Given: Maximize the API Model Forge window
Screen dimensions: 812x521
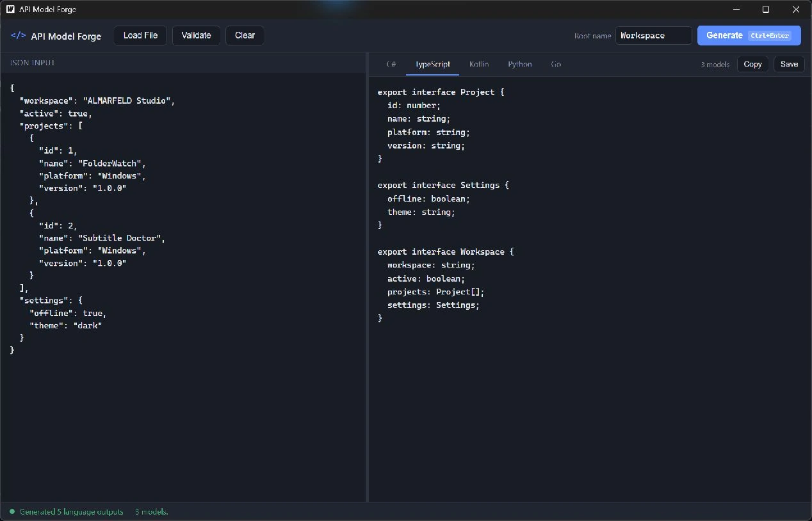Looking at the screenshot, I should 766,10.
